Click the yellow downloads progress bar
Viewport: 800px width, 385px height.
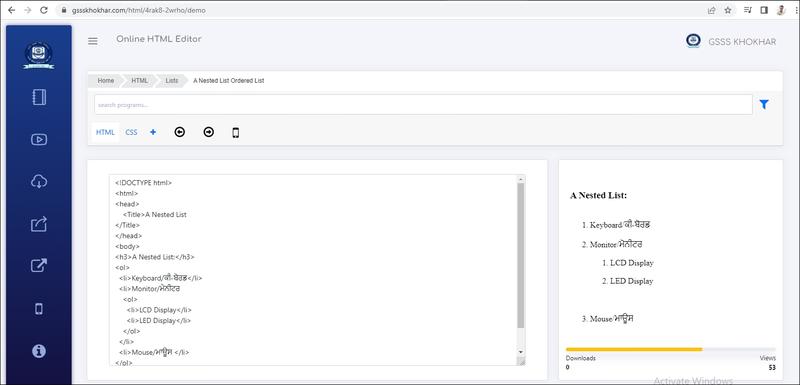[634, 349]
